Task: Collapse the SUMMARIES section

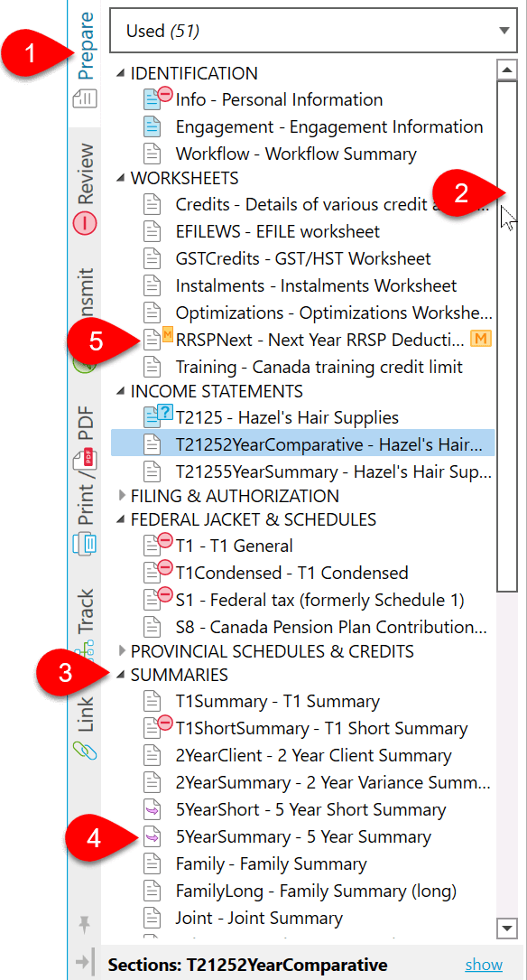Action: (x=121, y=675)
